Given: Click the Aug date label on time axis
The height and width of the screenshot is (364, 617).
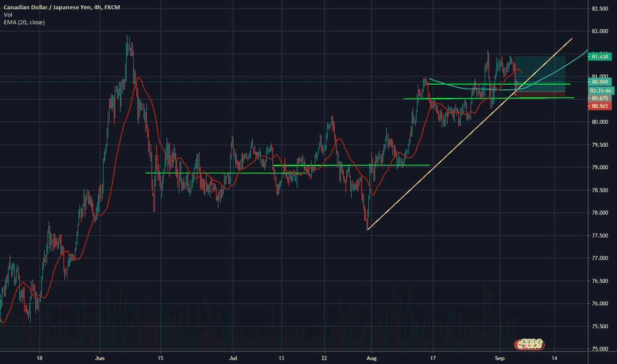Looking at the screenshot, I should click(371, 358).
